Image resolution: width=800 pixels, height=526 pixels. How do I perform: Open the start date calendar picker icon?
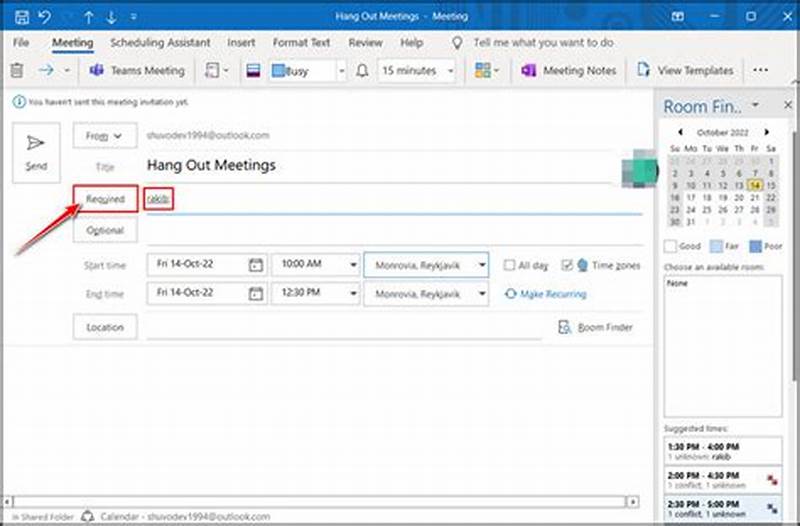(256, 265)
